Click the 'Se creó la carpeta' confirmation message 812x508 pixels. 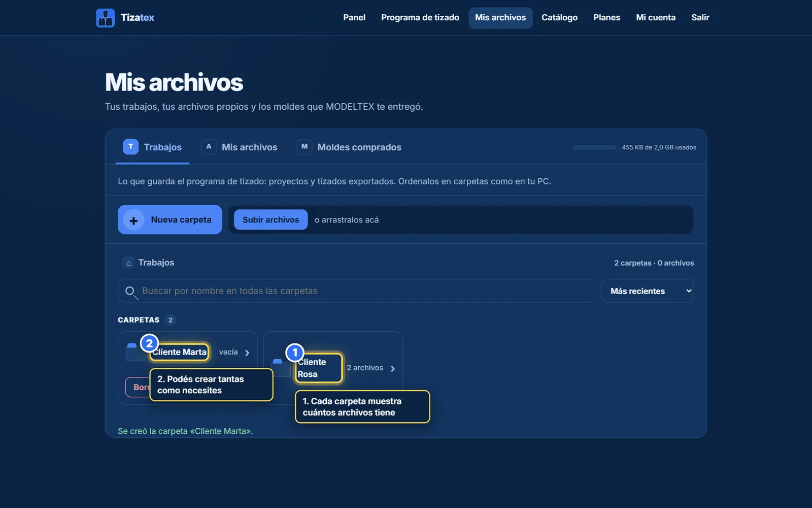point(185,431)
